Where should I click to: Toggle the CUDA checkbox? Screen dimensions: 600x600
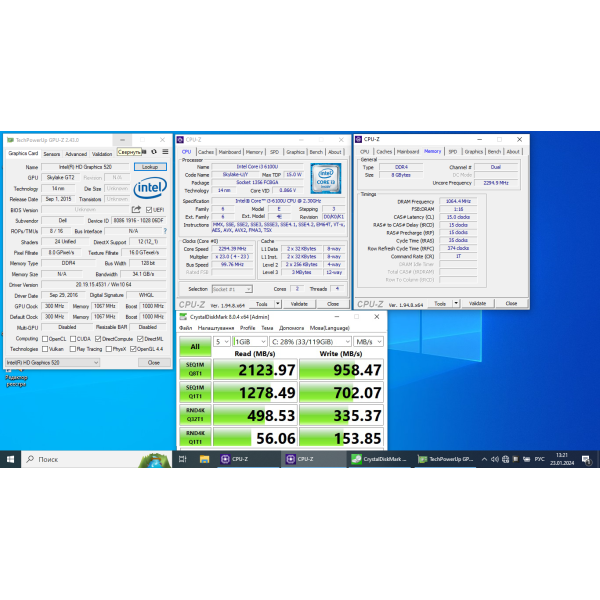[x=73, y=339]
